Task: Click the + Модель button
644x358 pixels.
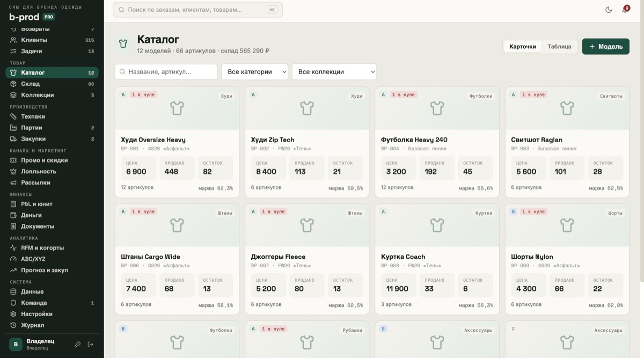Action: [606, 47]
